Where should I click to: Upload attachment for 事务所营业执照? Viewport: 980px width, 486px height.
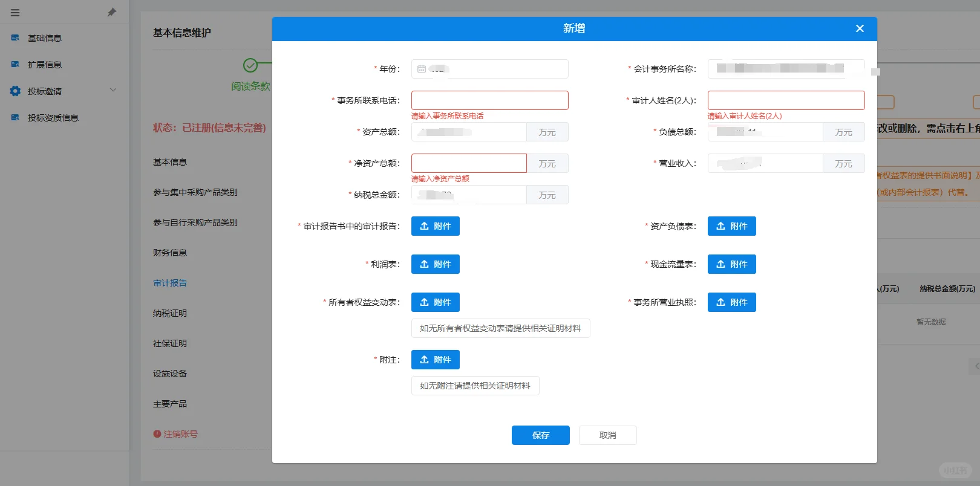(x=732, y=302)
